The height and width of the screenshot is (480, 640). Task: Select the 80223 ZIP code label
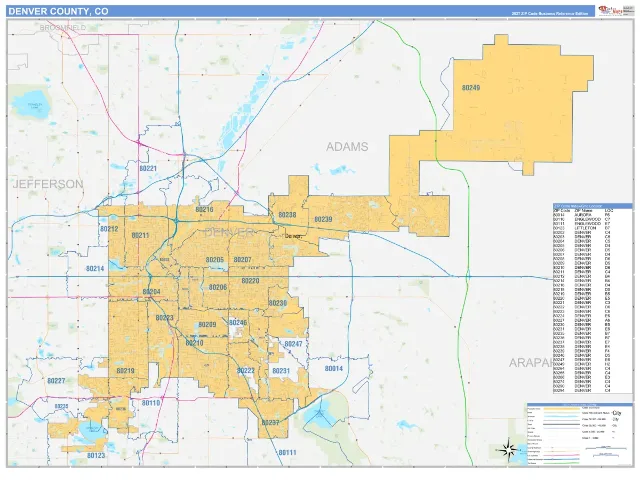(x=164, y=318)
